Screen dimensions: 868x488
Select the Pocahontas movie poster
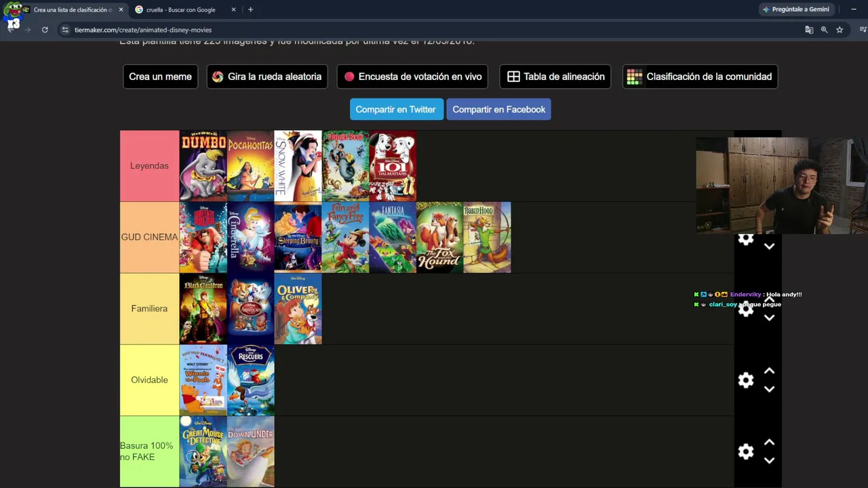pos(250,166)
